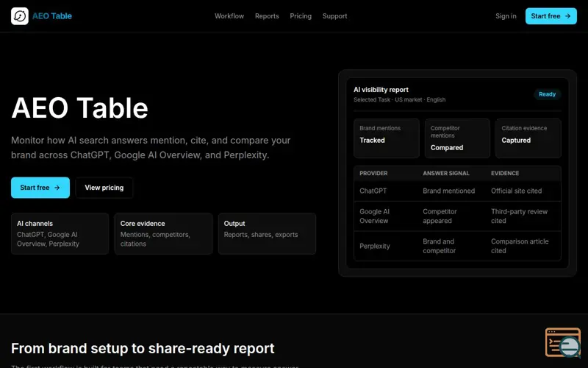Open the Support nav item
Screen dimensions: 588x368
tap(335, 16)
